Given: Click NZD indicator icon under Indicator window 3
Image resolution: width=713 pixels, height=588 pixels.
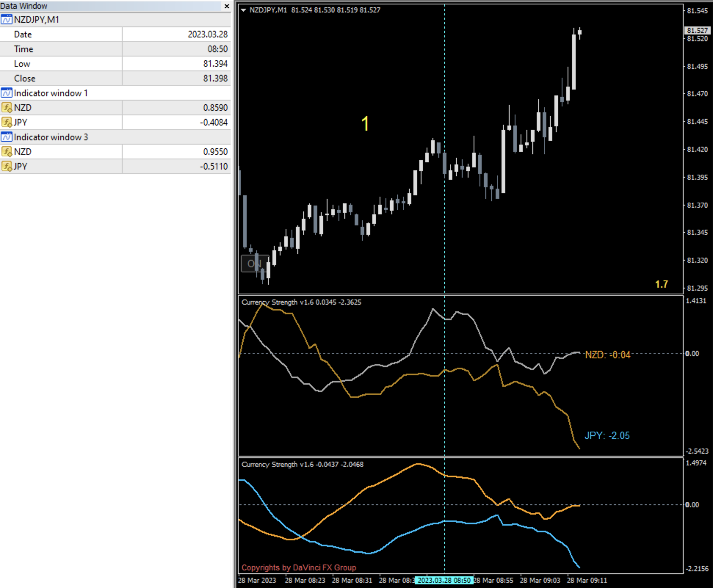Looking at the screenshot, I should 7,152.
